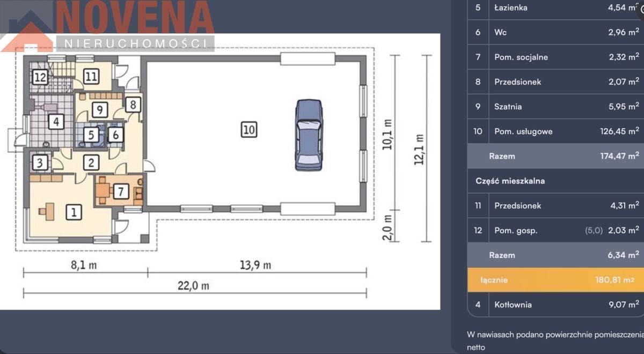Select room marker 4 in the floor plan
Viewport: 644px width, 354px height.
pyautogui.click(x=55, y=122)
